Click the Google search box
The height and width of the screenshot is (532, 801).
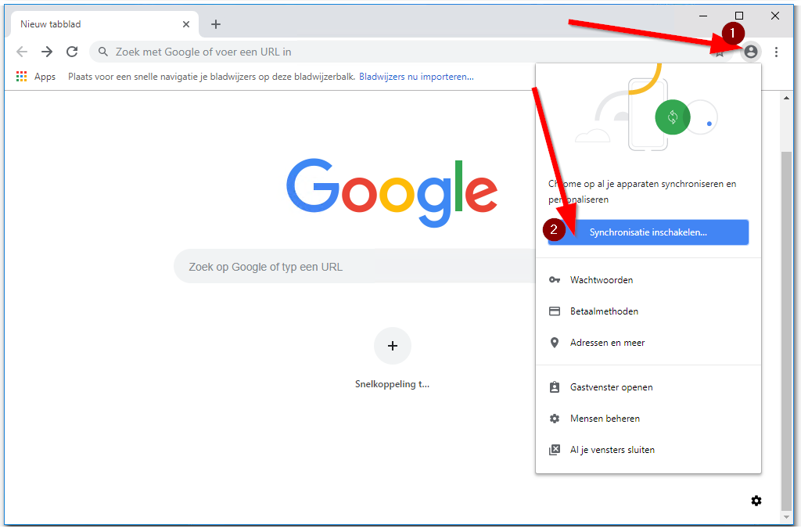pos(355,266)
